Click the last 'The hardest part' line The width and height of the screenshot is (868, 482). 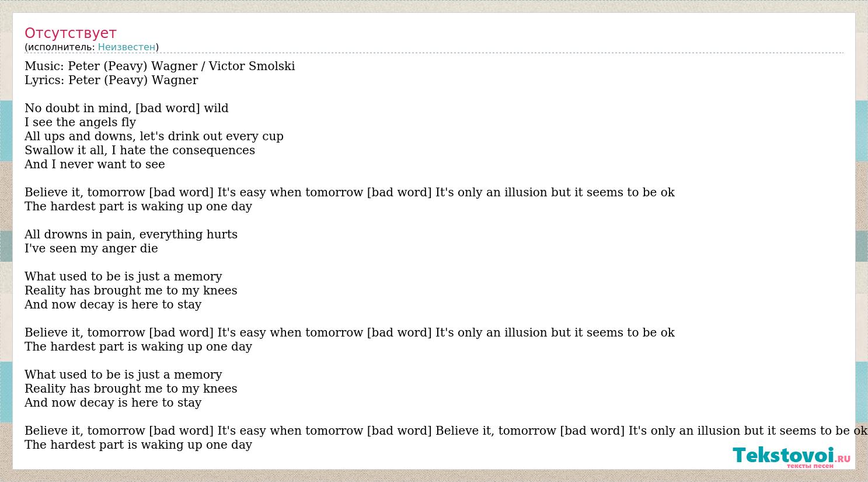pyautogui.click(x=138, y=445)
